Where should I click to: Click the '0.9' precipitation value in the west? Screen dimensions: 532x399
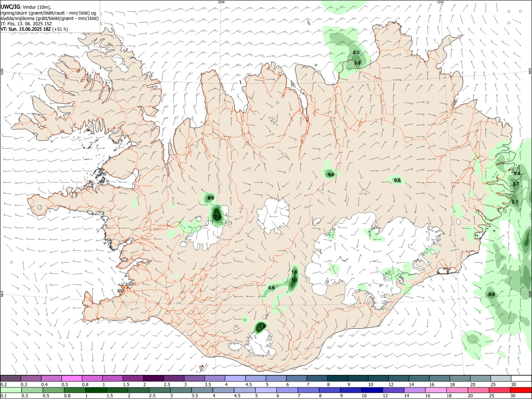(211, 198)
